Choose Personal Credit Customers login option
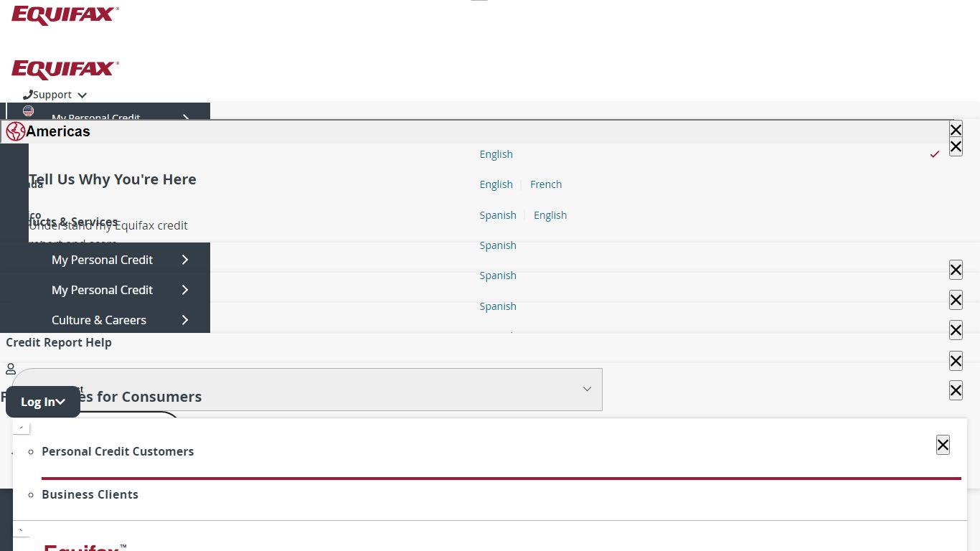The image size is (980, 551). click(x=118, y=451)
